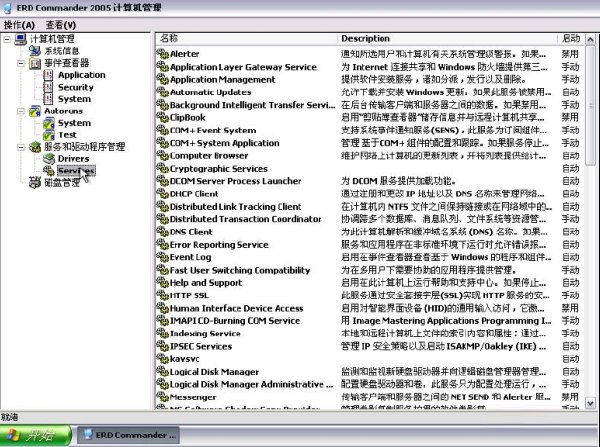Click the services list scrollbar thumb
Screen dimensions: 600x447
coord(590,105)
